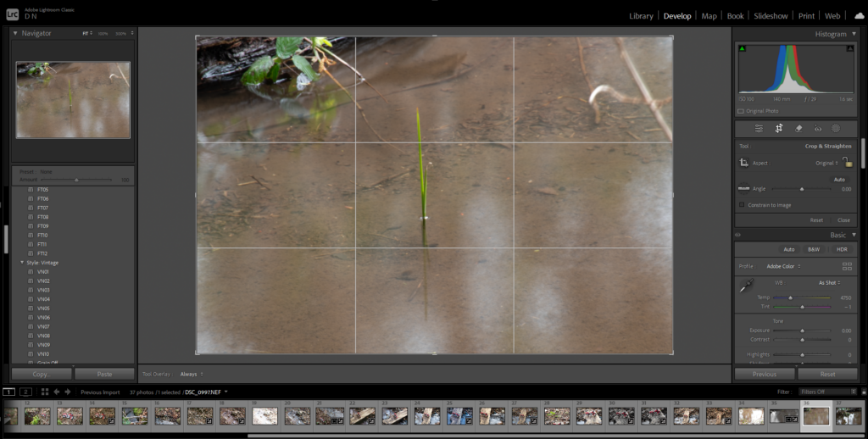Select the Crop overlay tool icon
868x439 pixels.
[778, 129]
